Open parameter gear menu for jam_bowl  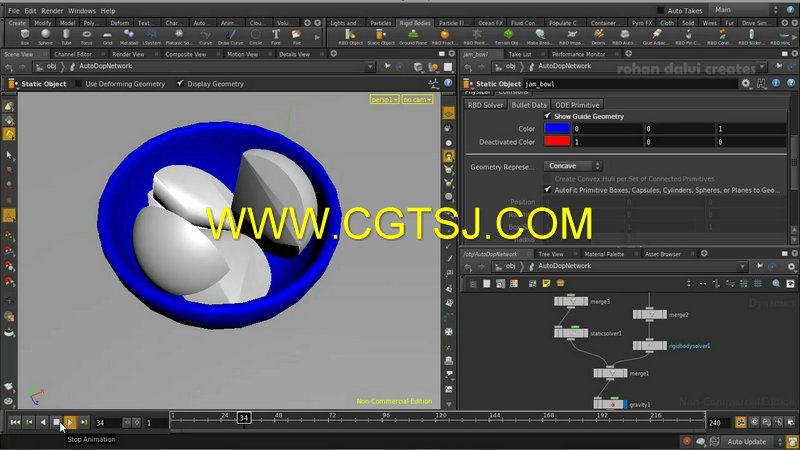(x=746, y=84)
